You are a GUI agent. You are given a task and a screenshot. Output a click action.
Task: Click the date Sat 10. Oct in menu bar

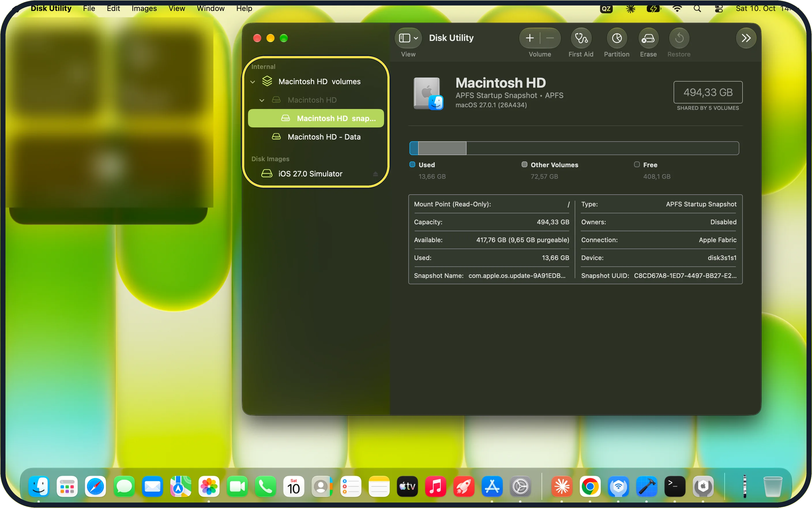pos(755,8)
